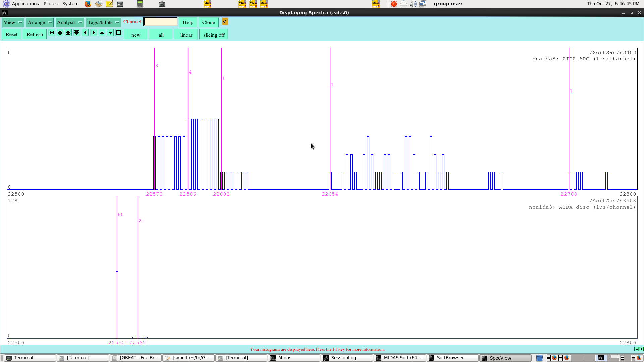Screen dimensions: 644x362
Task: Click the expand horizontal arrows icon
Action: point(60,33)
